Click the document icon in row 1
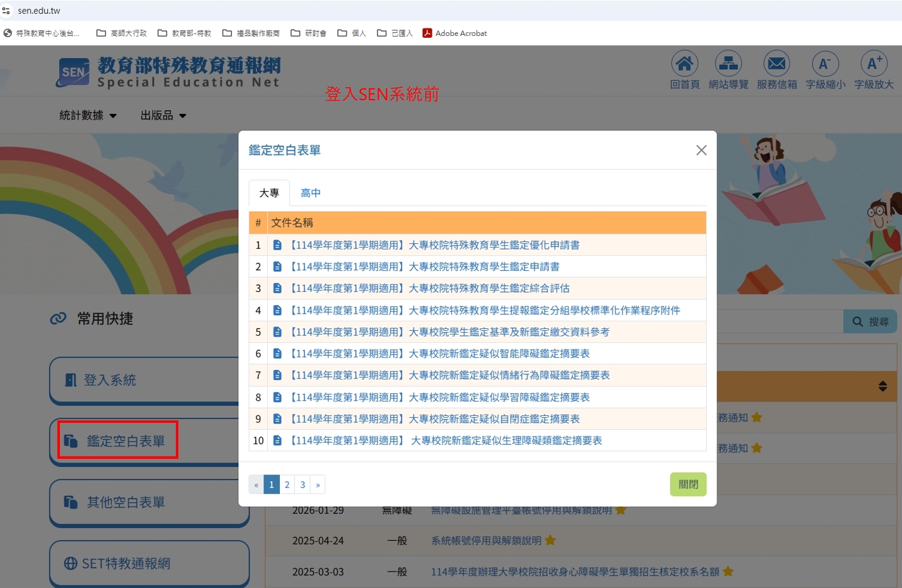 pyautogui.click(x=277, y=245)
